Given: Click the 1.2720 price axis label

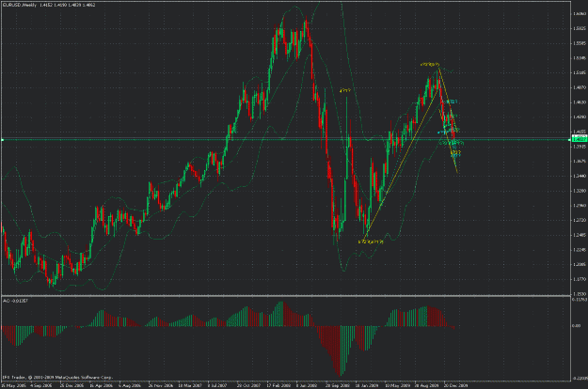Looking at the screenshot, I should 580,221.
